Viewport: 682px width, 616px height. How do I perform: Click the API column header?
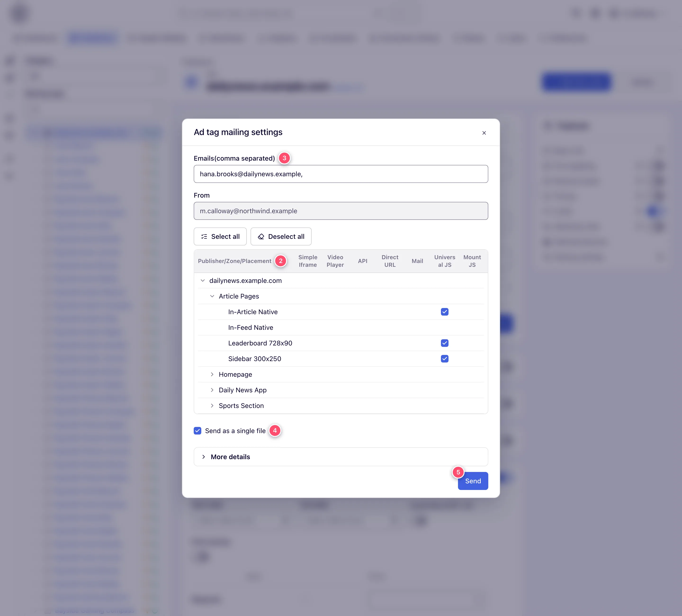[362, 261]
